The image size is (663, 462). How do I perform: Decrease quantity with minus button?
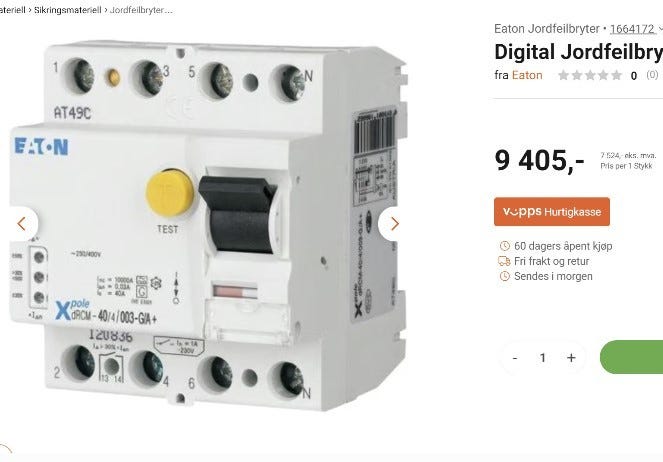pos(515,358)
